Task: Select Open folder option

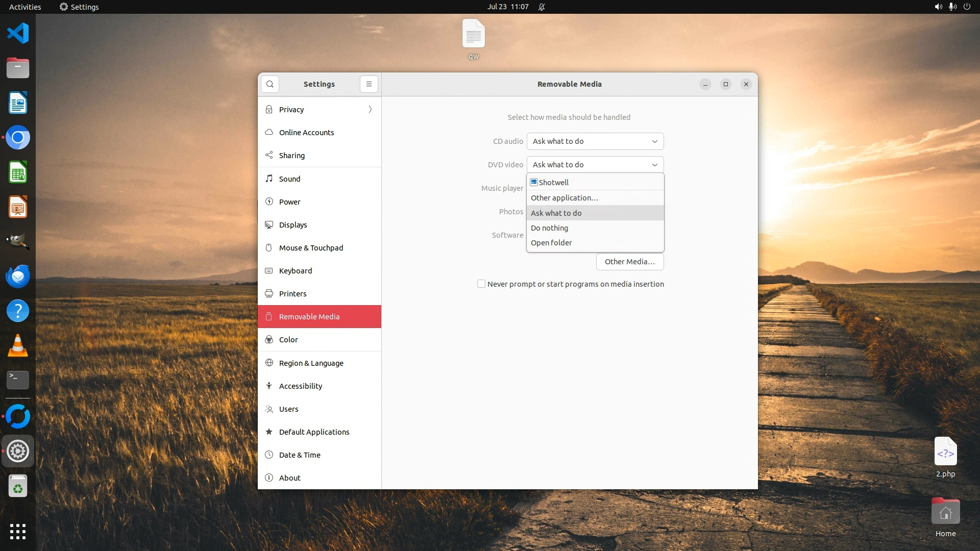Action: (551, 243)
